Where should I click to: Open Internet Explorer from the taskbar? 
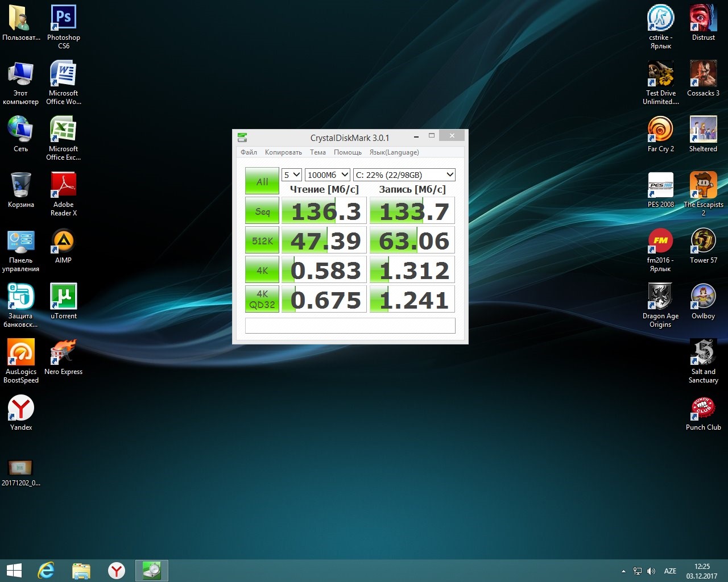pos(46,571)
